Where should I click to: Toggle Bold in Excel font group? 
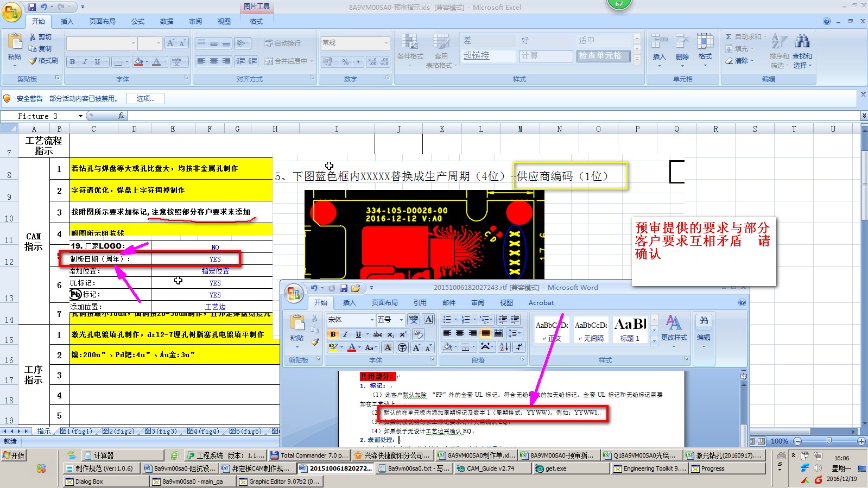pos(72,62)
